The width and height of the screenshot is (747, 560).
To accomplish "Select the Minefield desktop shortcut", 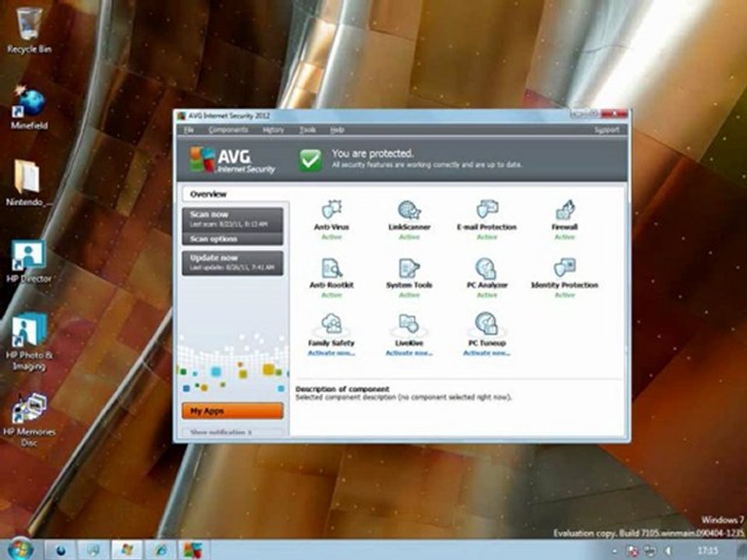I will pyautogui.click(x=29, y=108).
